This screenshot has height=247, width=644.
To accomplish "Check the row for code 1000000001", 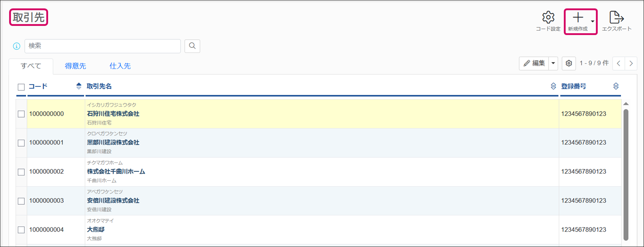I will pyautogui.click(x=21, y=143).
